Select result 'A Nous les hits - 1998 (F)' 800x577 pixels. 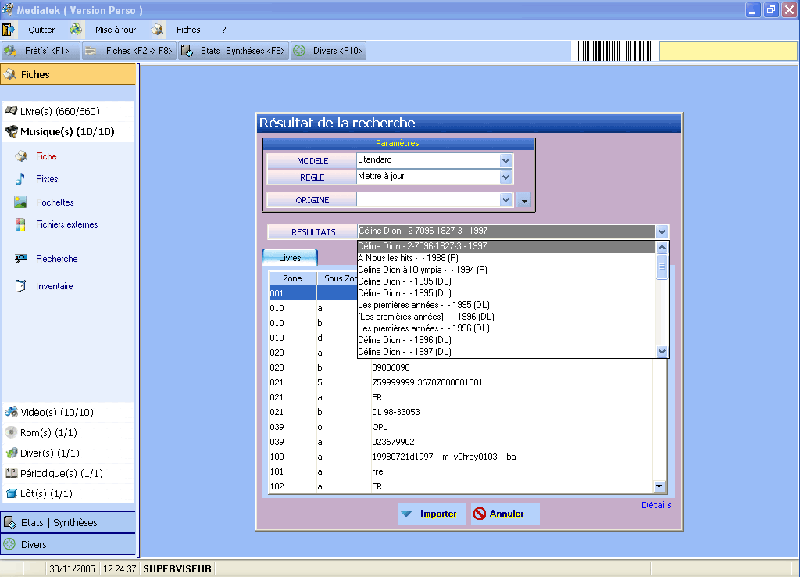coord(506,258)
